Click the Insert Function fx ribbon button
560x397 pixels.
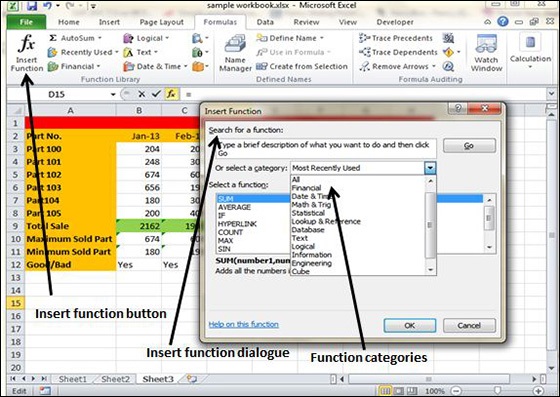26,52
